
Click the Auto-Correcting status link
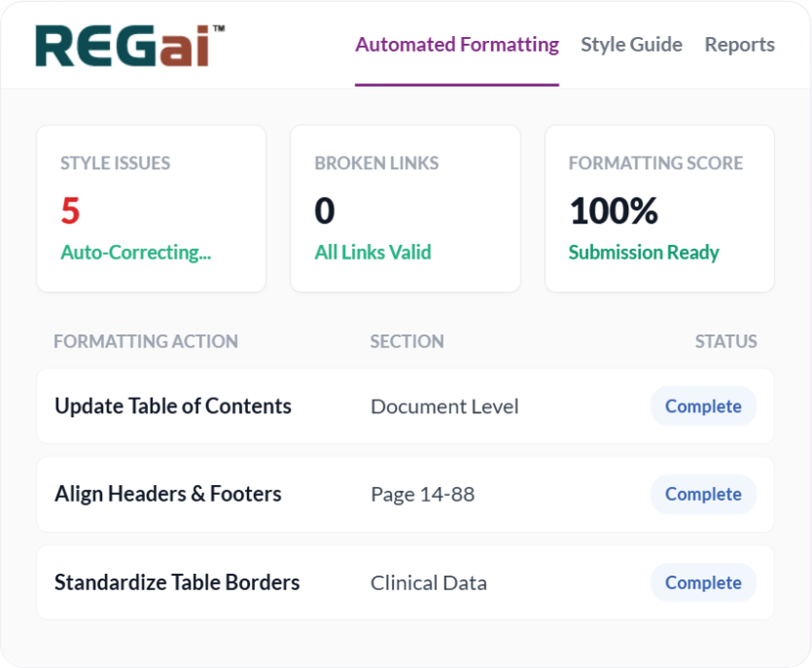[x=135, y=252]
